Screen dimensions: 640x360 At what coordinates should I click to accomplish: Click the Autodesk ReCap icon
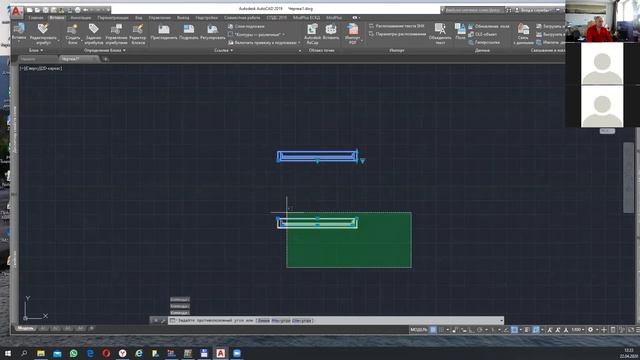click(x=312, y=33)
